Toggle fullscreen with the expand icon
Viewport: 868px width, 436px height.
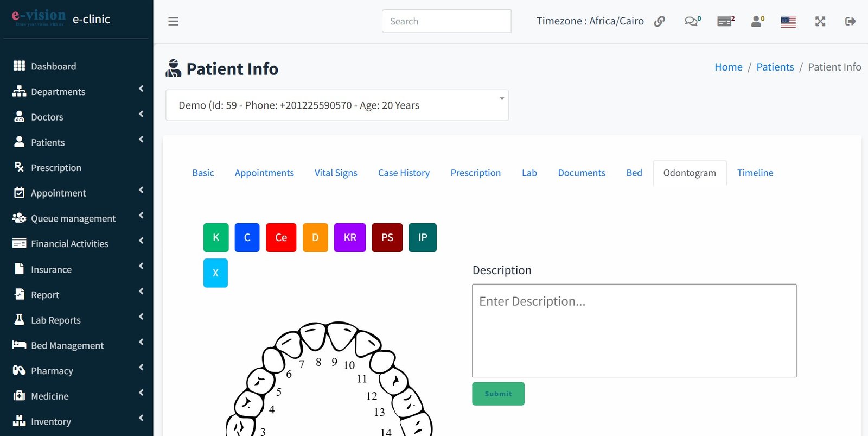[820, 21]
